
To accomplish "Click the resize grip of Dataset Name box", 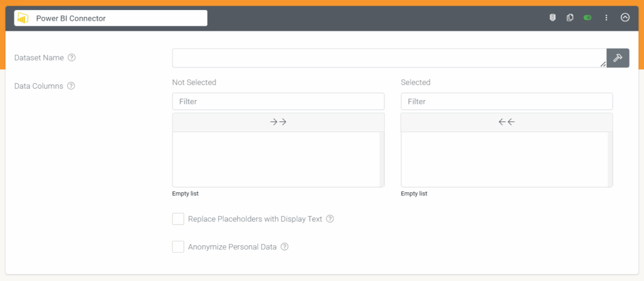I will [x=603, y=64].
